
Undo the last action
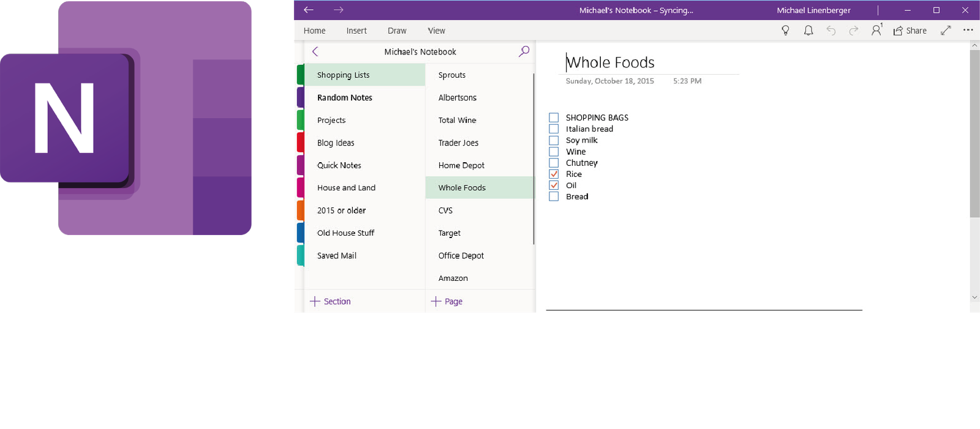831,31
